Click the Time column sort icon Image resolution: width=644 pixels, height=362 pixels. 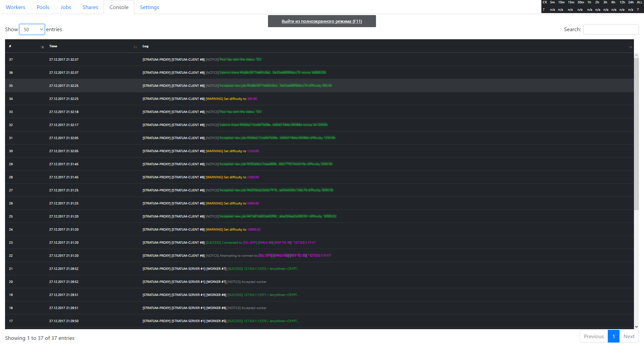coord(136,46)
